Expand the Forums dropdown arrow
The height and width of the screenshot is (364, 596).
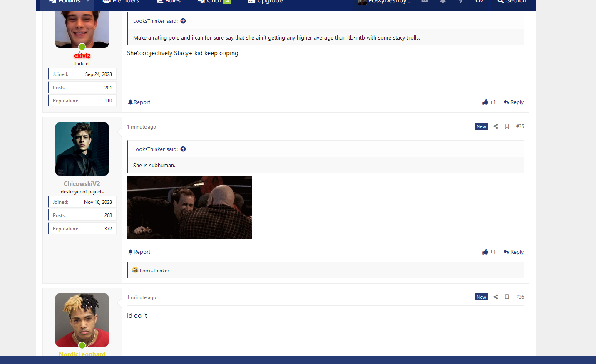click(88, 2)
